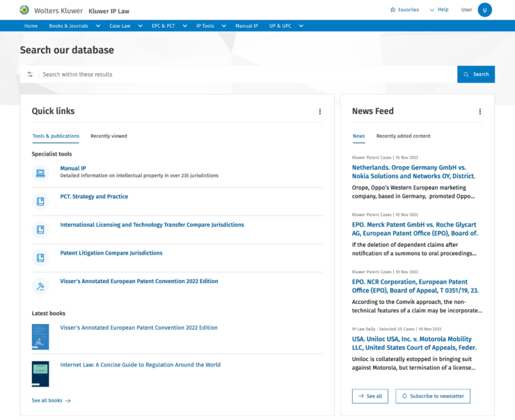Switch to the Recently viewed tab
515x420 pixels.
(x=109, y=136)
